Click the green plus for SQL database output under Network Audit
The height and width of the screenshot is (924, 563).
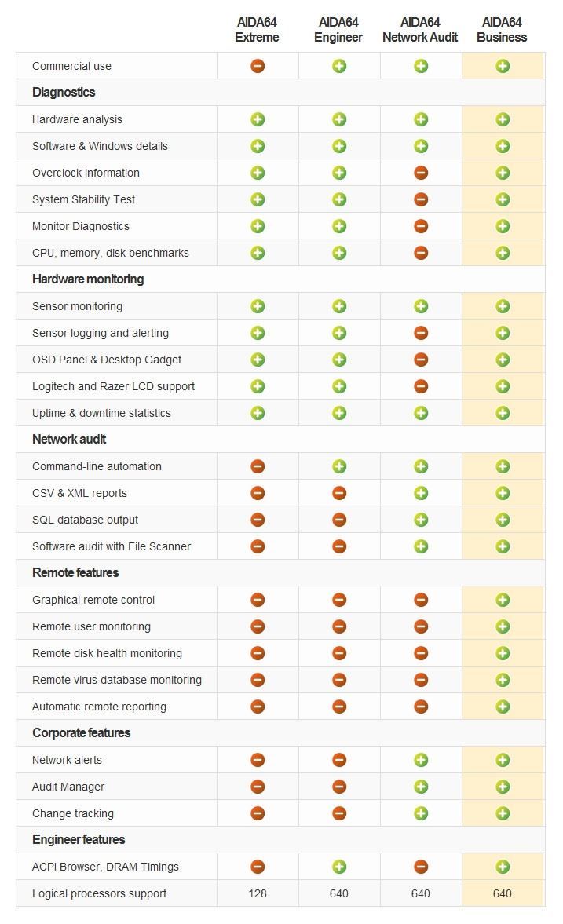point(421,520)
